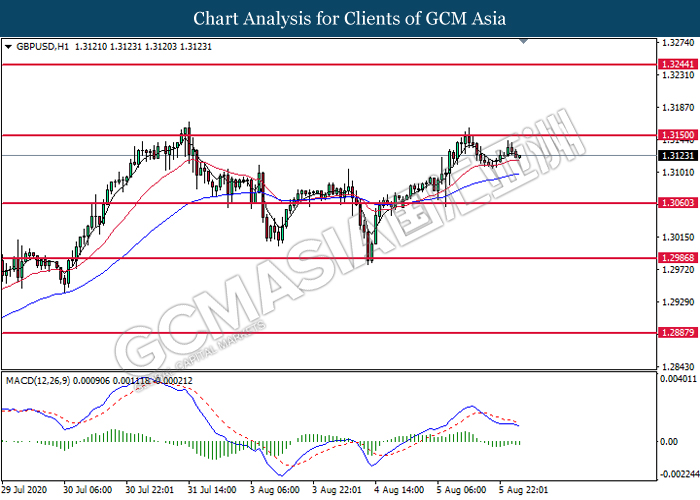This screenshot has height=500, width=700.
Task: Click the 31 Jul 14:00 time label
Action: pos(212,490)
